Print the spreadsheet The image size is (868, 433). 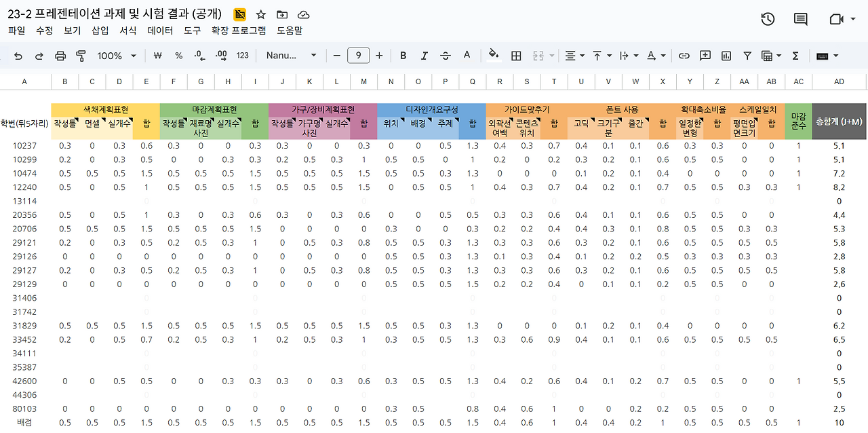(60, 56)
